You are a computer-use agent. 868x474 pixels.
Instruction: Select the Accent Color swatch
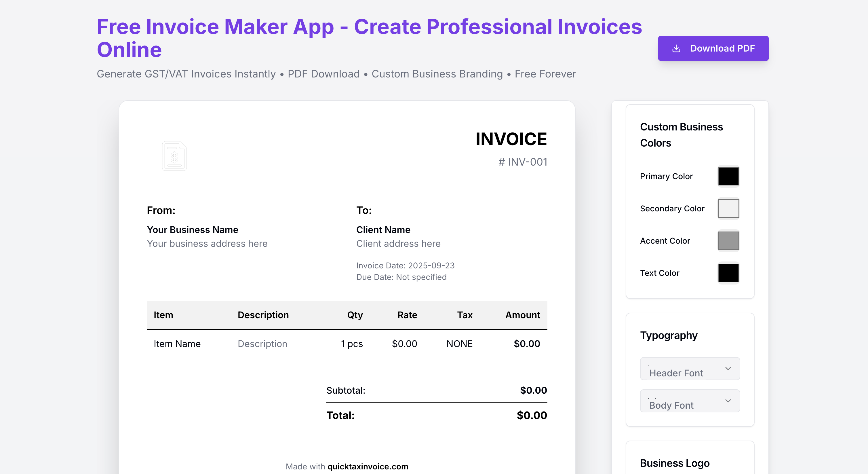click(x=728, y=241)
